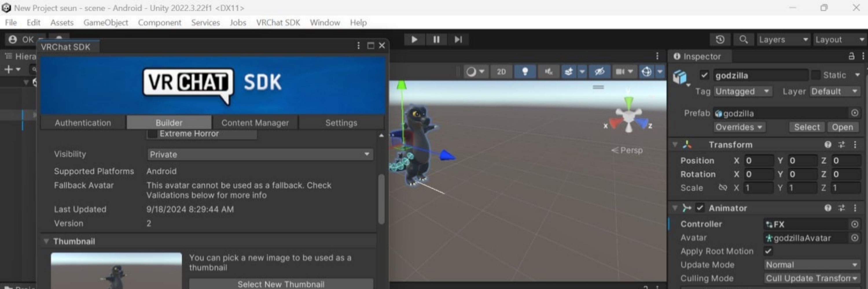This screenshot has width=868, height=289.
Task: Open the draw mode shading dropdown in Scene view
Action: pos(475,72)
